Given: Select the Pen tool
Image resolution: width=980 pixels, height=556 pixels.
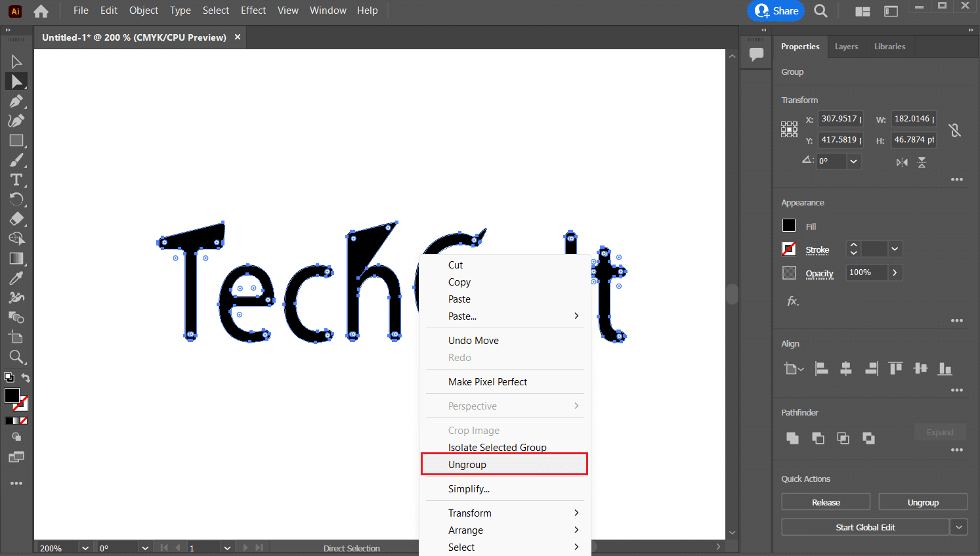Looking at the screenshot, I should pos(18,101).
